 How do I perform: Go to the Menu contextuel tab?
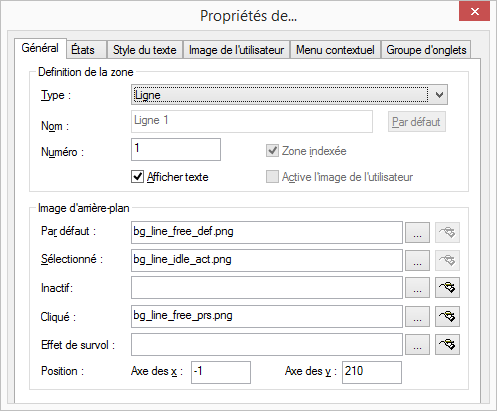335,50
